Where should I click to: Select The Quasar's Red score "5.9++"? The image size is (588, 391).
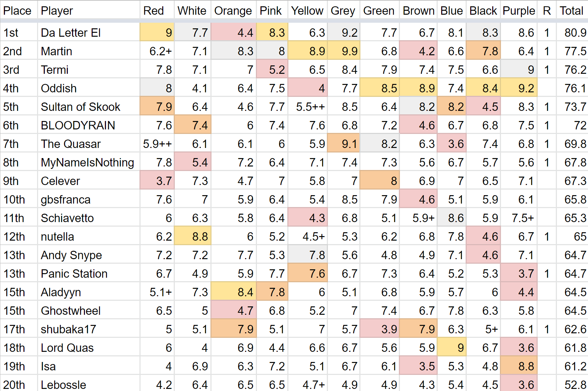(157, 144)
